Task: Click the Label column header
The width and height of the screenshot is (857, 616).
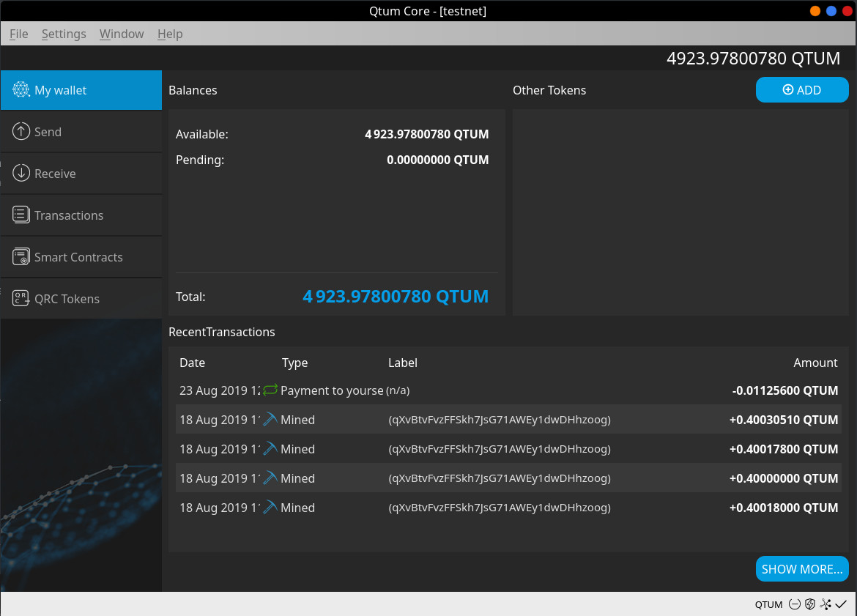Action: click(x=403, y=363)
